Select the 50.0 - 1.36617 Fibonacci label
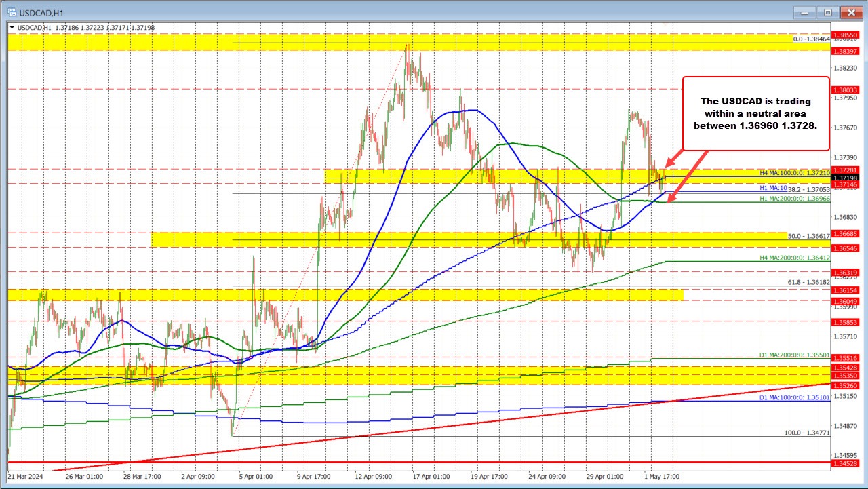This screenshot has height=489, width=868. click(809, 236)
